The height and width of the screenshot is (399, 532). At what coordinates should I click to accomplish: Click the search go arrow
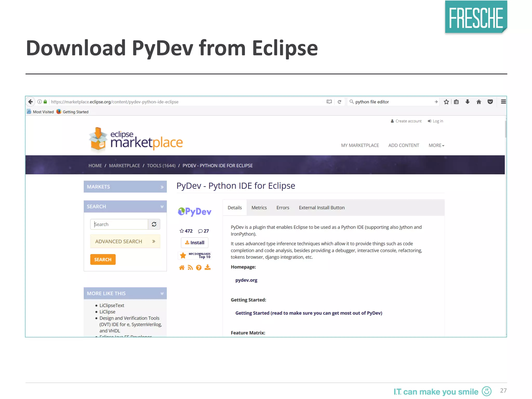click(436, 102)
